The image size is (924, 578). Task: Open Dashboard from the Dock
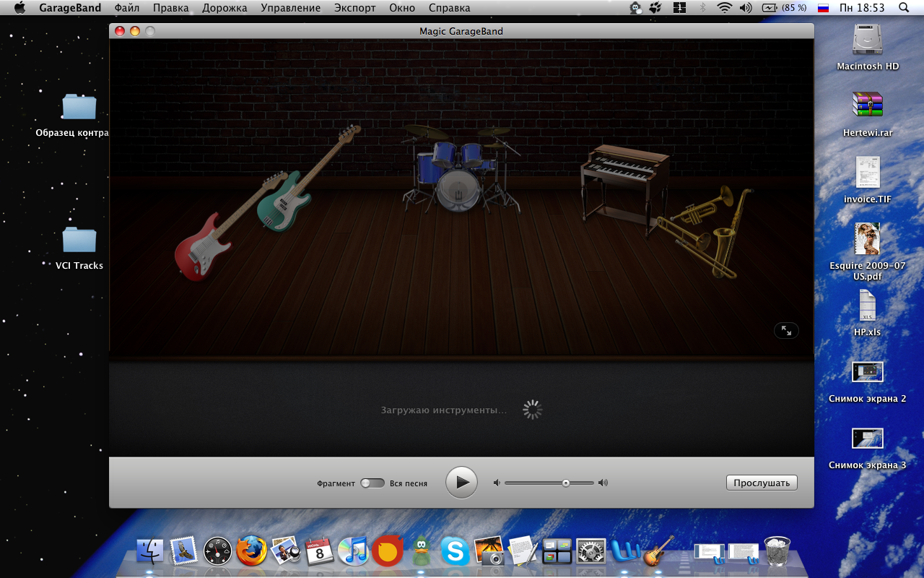pos(217,551)
